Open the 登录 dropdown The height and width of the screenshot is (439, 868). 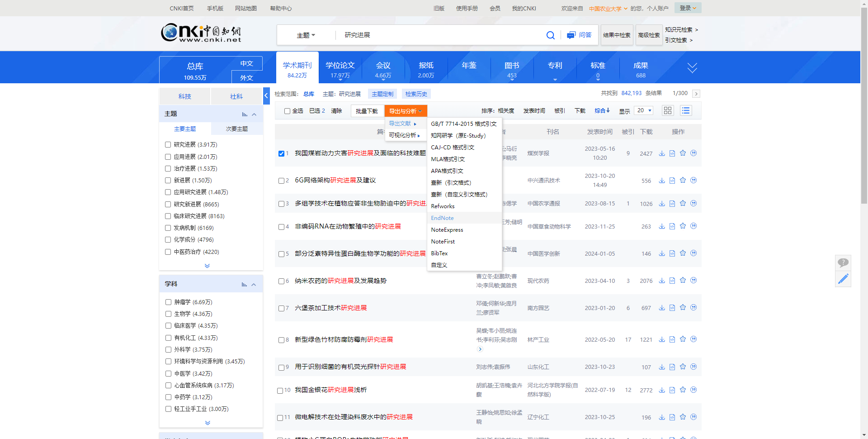coord(688,8)
